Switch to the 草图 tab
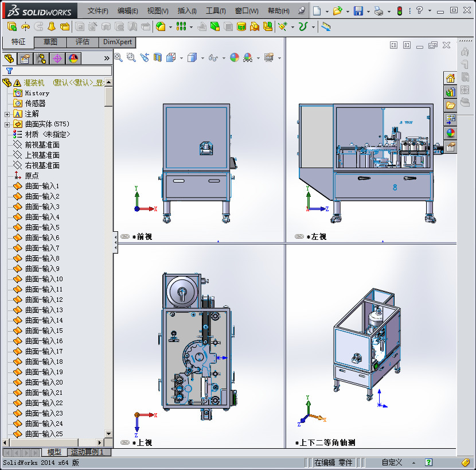This screenshot has height=470, width=476. (50, 42)
